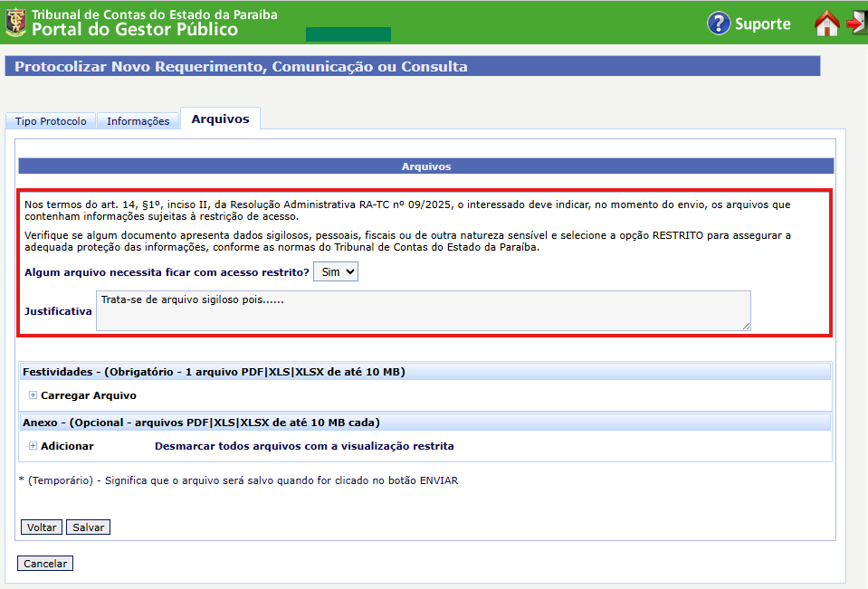
Task: Click the Temporário footnote text
Action: tap(239, 480)
